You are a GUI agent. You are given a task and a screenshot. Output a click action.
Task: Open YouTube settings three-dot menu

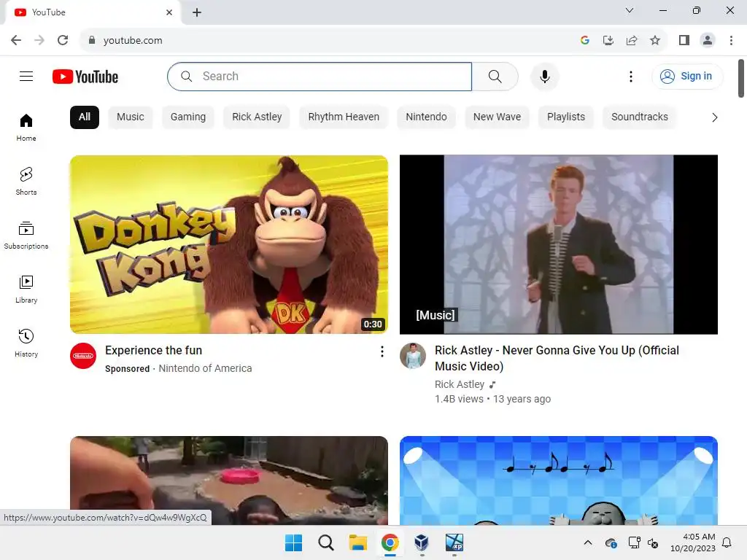coord(631,76)
